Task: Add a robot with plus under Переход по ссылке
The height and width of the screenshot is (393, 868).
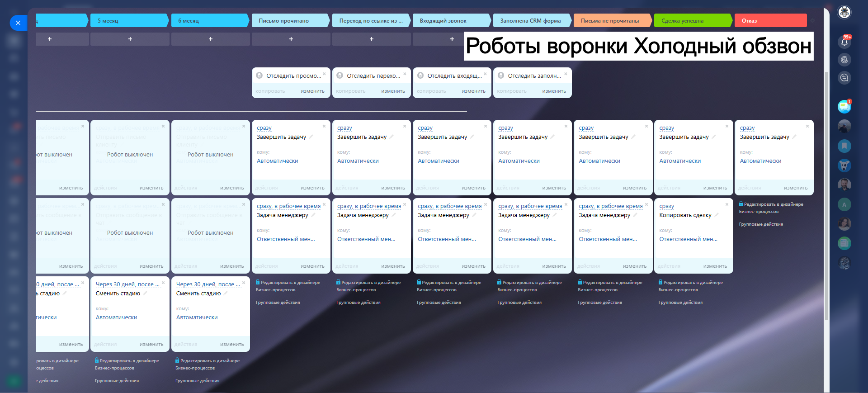Action: pos(372,39)
